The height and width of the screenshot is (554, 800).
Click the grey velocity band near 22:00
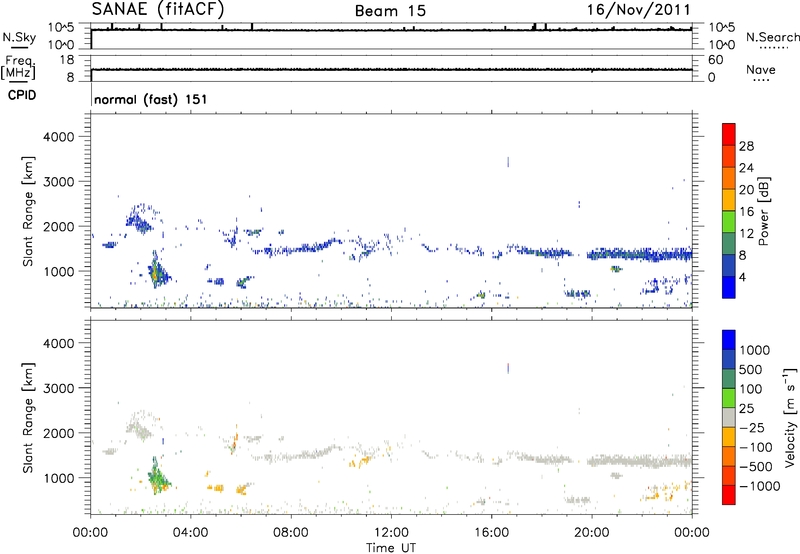pos(639,462)
